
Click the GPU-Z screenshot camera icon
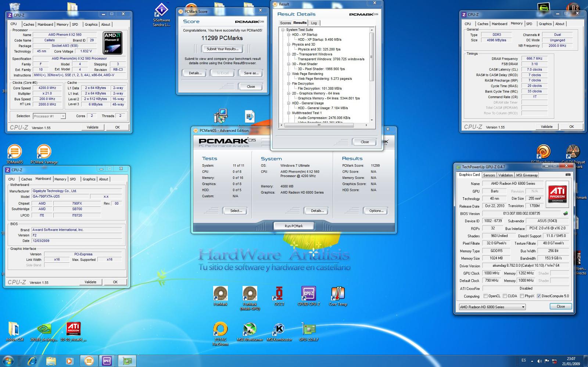tap(568, 175)
